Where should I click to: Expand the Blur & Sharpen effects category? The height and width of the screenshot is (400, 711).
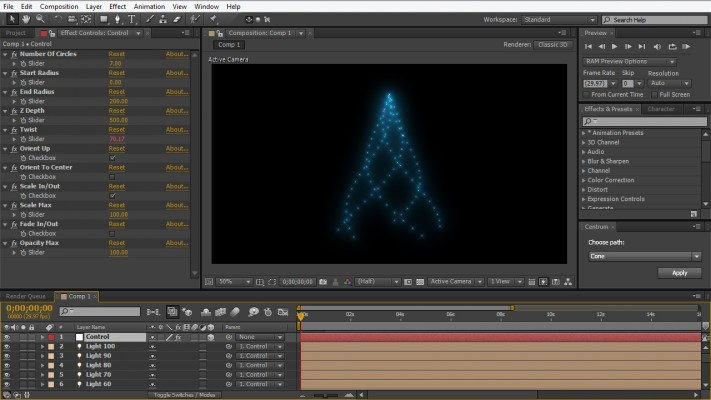[584, 161]
